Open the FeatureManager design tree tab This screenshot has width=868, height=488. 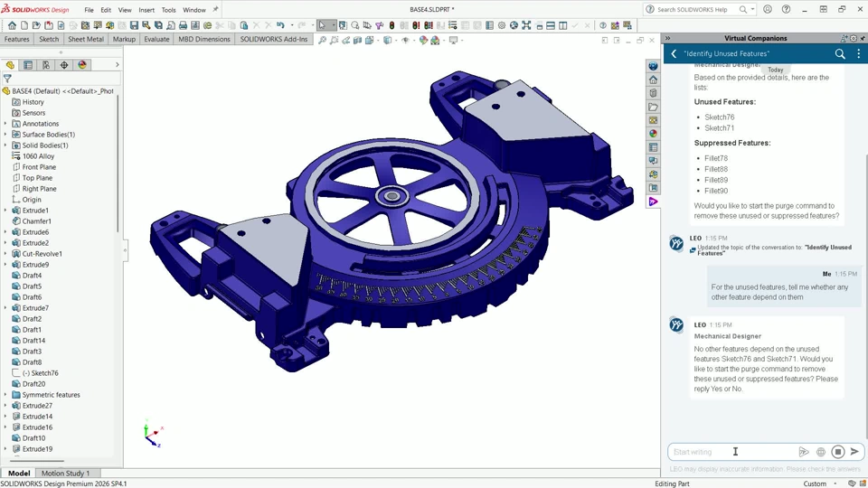pyautogui.click(x=10, y=65)
